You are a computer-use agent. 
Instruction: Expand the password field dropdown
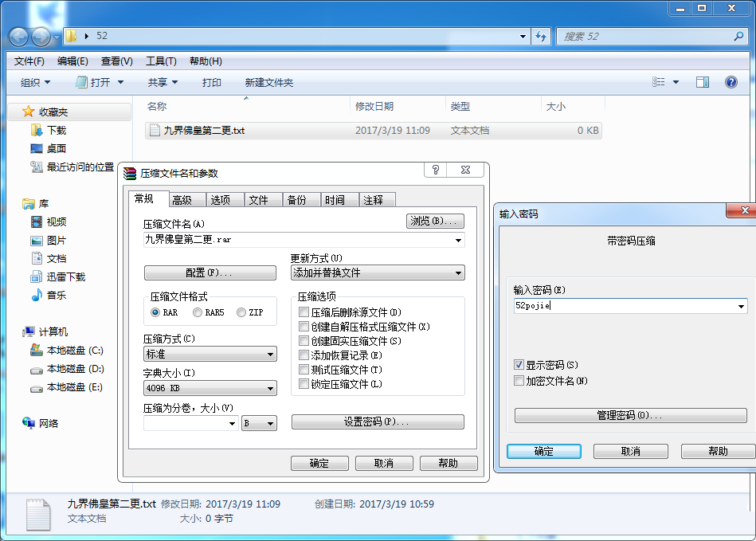[741, 306]
